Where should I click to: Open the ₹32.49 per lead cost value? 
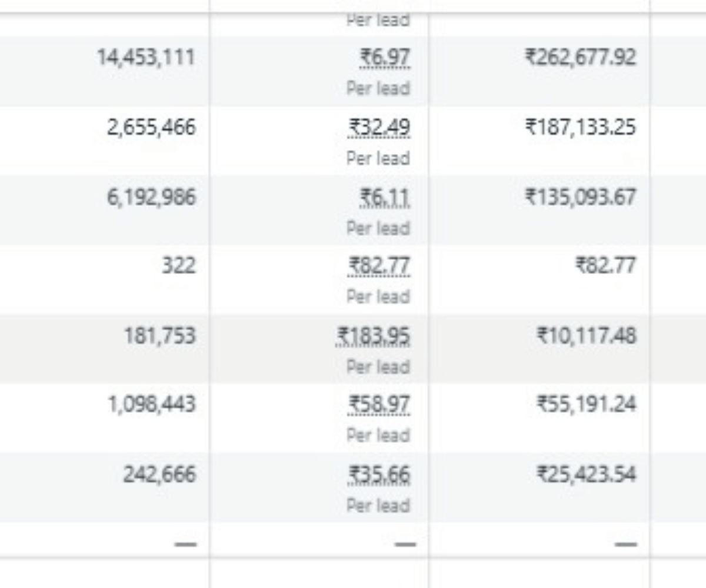(x=379, y=128)
